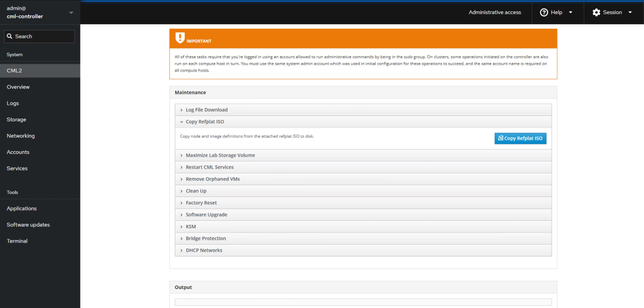Click the Output text box
The image size is (644, 308).
point(363,302)
